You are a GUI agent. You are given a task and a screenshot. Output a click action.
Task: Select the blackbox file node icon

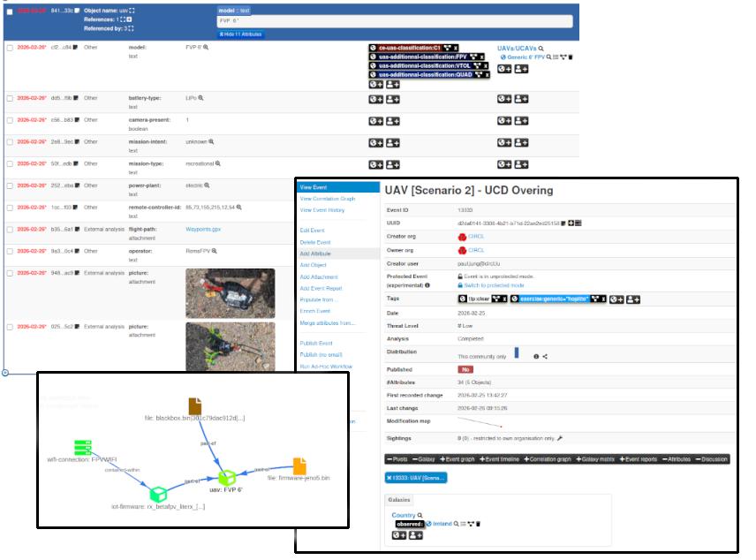tap(194, 405)
